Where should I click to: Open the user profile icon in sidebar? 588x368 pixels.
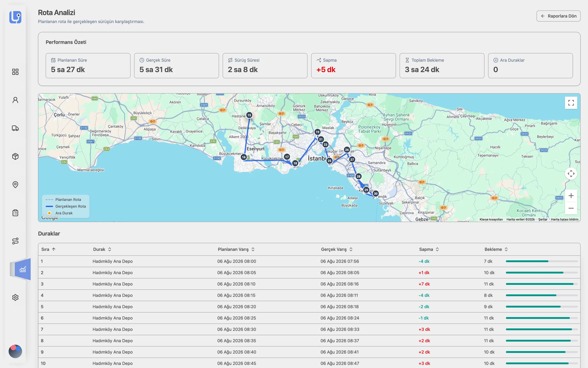tap(15, 100)
